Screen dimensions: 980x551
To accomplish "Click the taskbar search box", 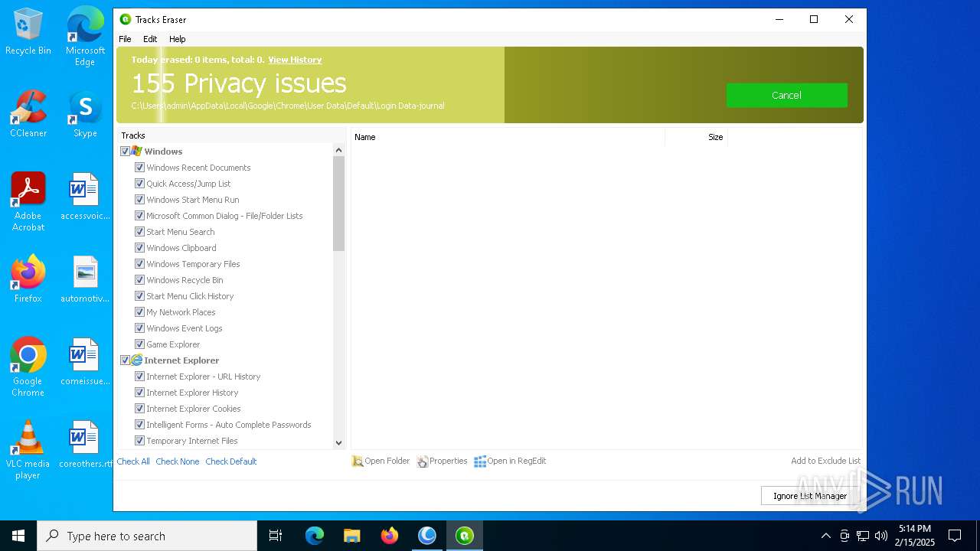I will (147, 536).
